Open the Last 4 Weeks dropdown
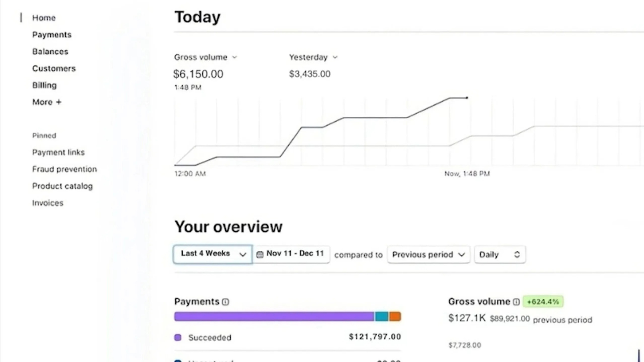The height and width of the screenshot is (362, 644). pyautogui.click(x=213, y=254)
